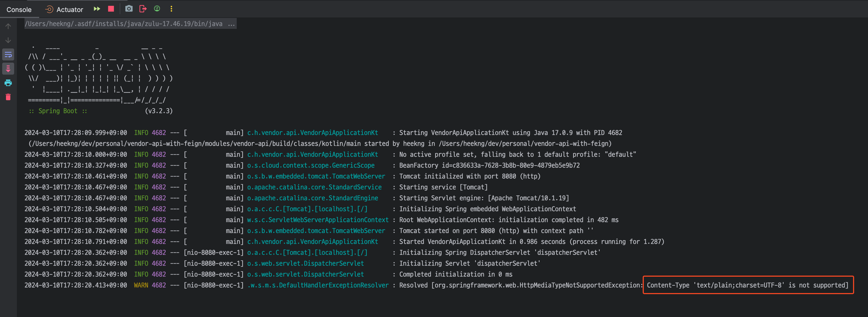Take a thread dump with camera icon

[129, 9]
